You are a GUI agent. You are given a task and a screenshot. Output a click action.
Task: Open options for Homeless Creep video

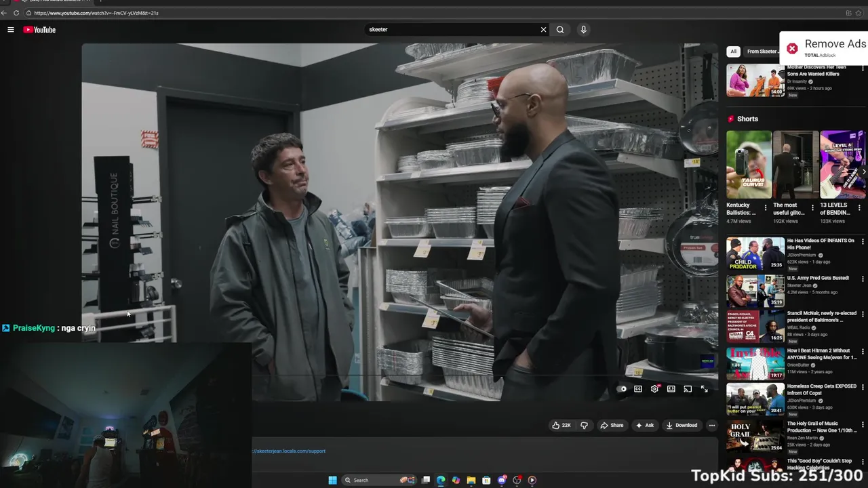point(863,388)
